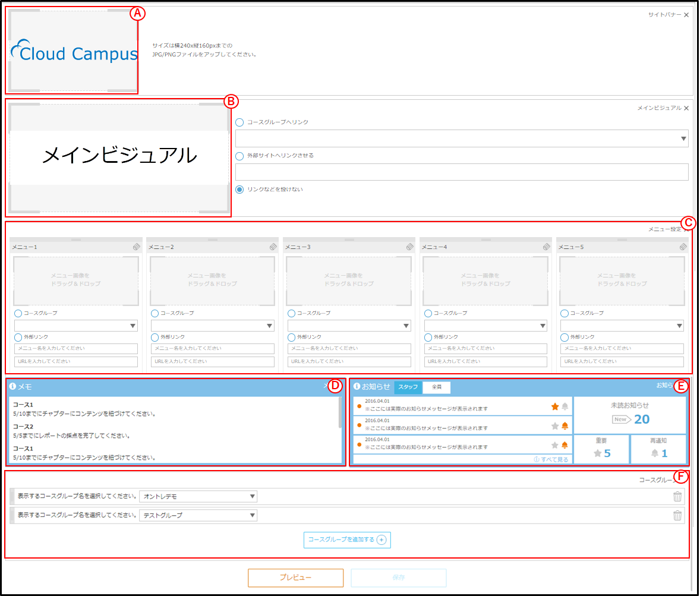Click the eraser icon on メニュー3
700x596 pixels.
(x=410, y=247)
